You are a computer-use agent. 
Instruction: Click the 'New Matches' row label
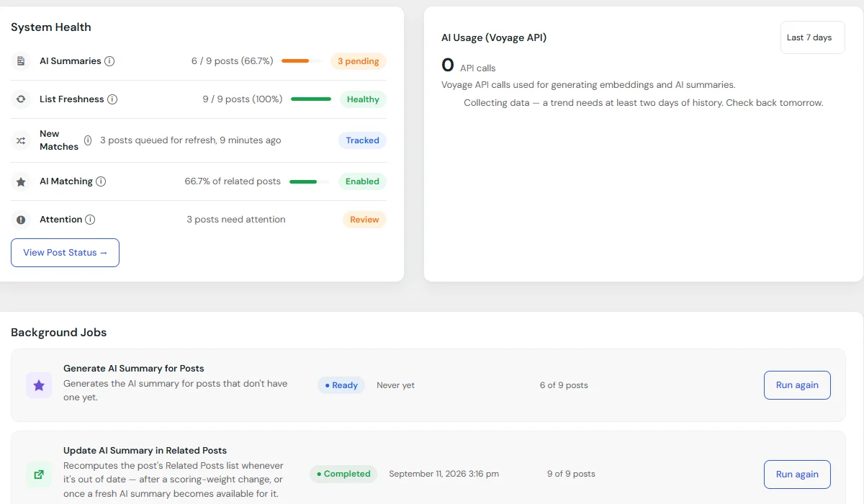[59, 140]
